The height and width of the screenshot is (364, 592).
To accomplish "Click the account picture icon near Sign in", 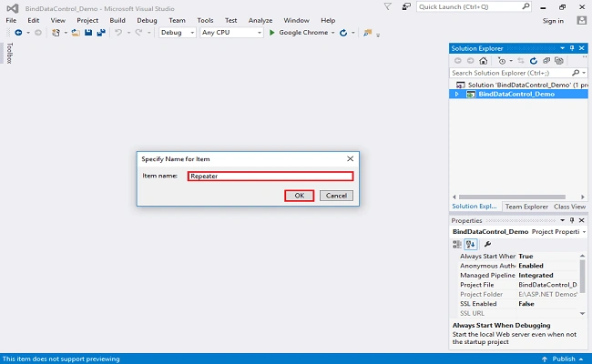I will click(582, 20).
